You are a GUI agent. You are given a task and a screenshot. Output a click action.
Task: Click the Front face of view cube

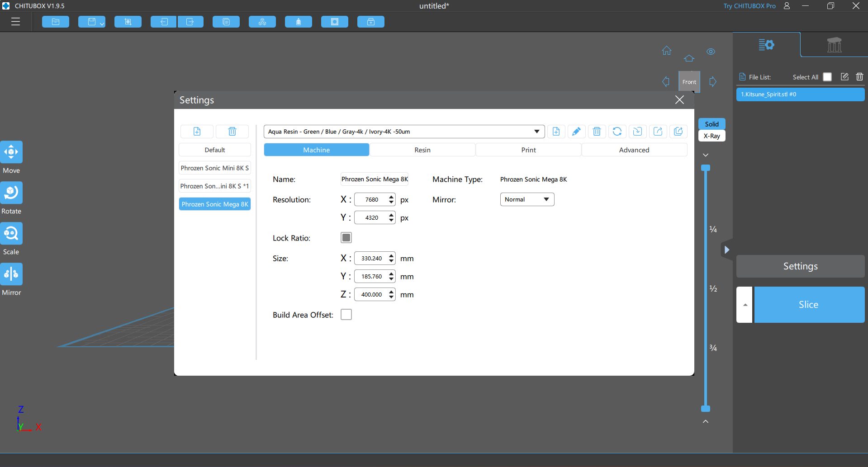coord(689,82)
